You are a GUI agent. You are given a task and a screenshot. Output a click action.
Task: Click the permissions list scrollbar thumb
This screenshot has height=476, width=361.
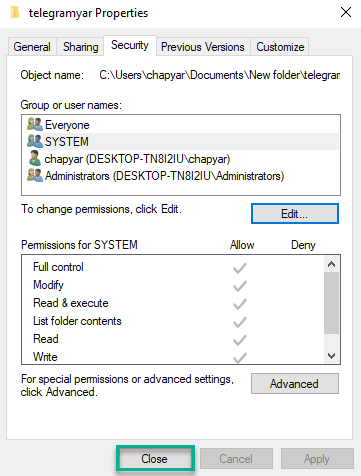(x=331, y=303)
